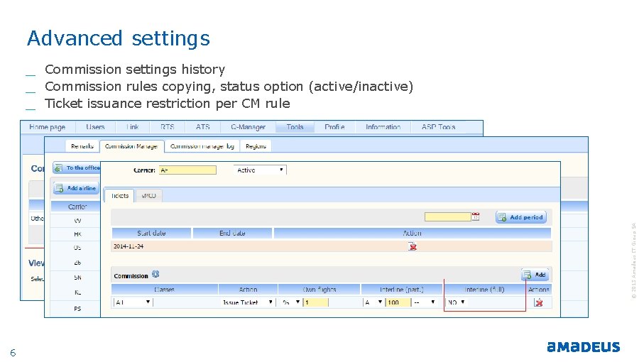Switch to the vMCO tab

pyautogui.click(x=148, y=196)
